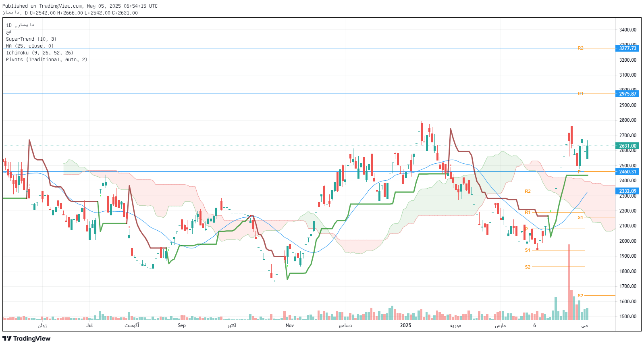Click the Published on TradingView.com header text
The height and width of the screenshot is (346, 644).
click(x=80, y=6)
